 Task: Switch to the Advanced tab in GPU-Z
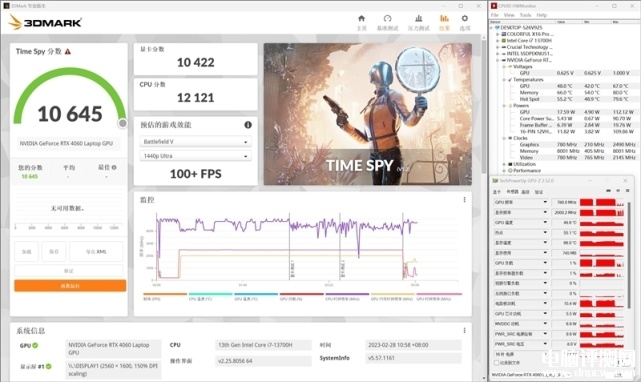tap(526, 192)
